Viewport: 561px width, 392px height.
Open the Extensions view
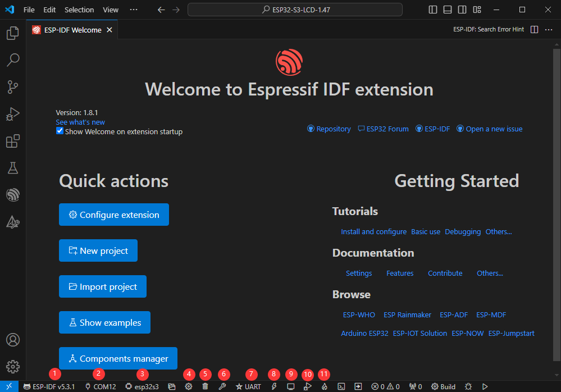pos(12,141)
